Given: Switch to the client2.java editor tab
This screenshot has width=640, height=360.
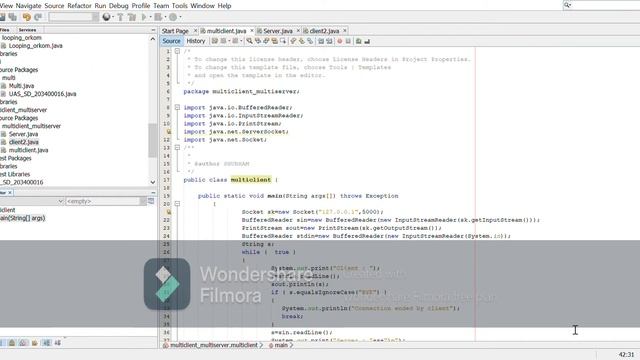Looking at the screenshot, I should (324, 31).
